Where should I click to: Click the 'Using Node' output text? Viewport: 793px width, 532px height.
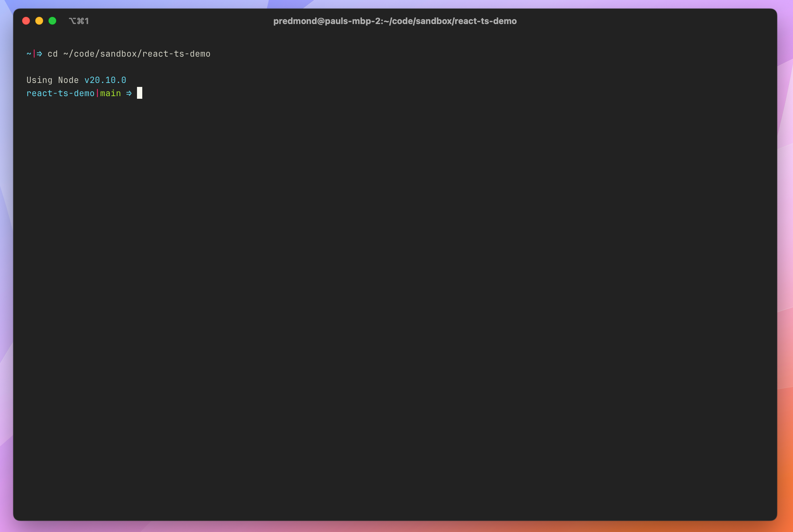[x=53, y=80]
